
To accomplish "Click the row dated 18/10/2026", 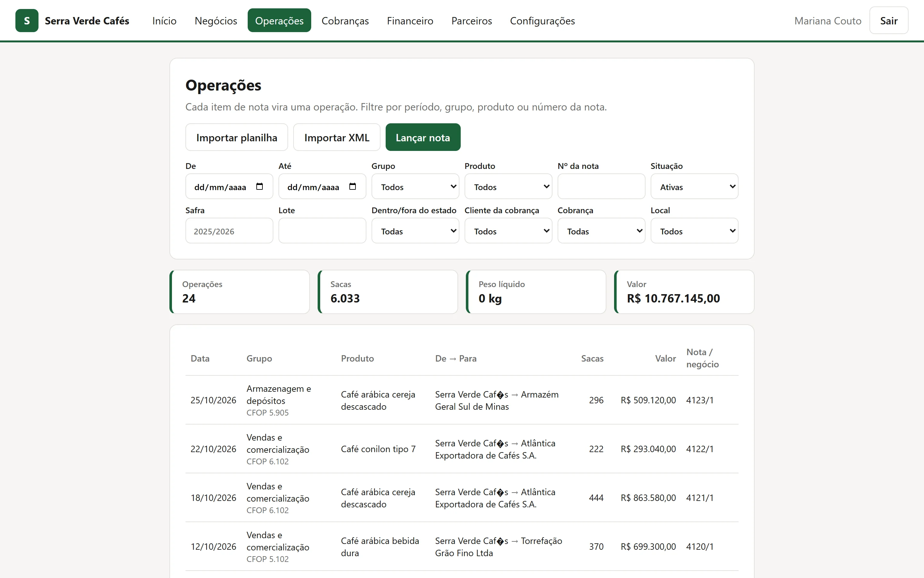I will (462, 498).
